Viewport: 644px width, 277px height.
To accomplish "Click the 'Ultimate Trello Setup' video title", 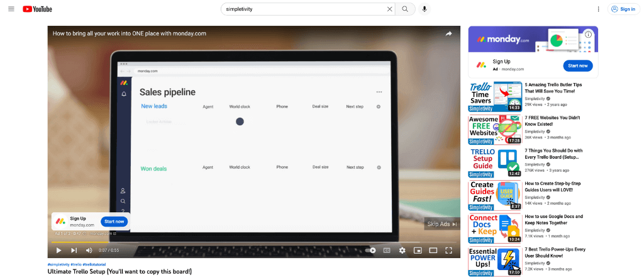I will click(x=119, y=272).
